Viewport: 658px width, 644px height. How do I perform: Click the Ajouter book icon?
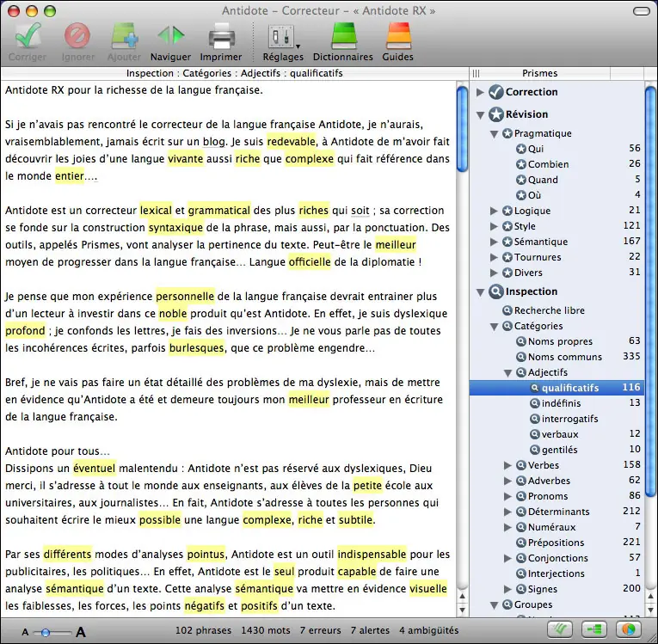click(x=124, y=37)
